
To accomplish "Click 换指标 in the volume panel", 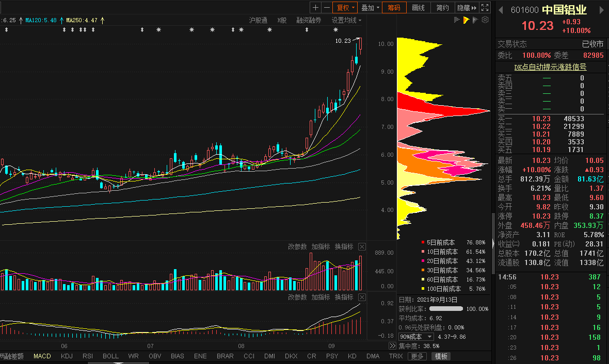I will (x=344, y=247).
